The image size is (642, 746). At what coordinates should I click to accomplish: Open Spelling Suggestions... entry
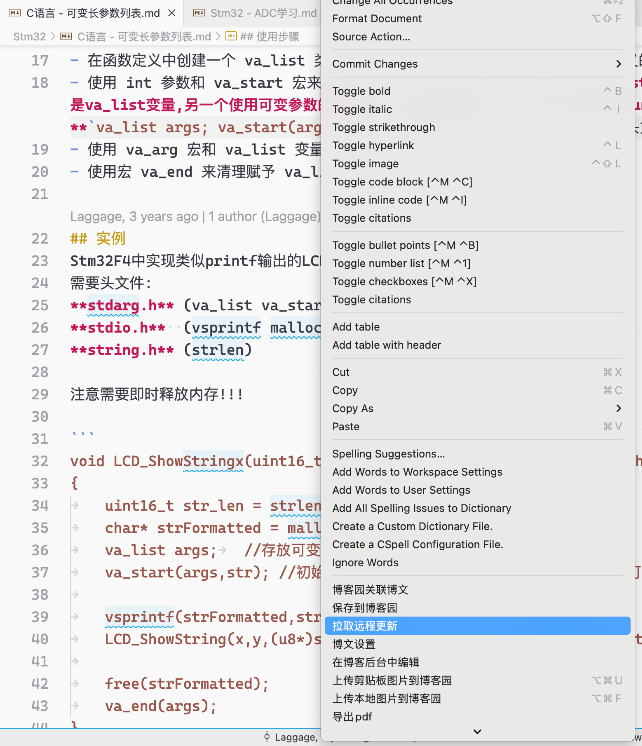tap(477, 454)
